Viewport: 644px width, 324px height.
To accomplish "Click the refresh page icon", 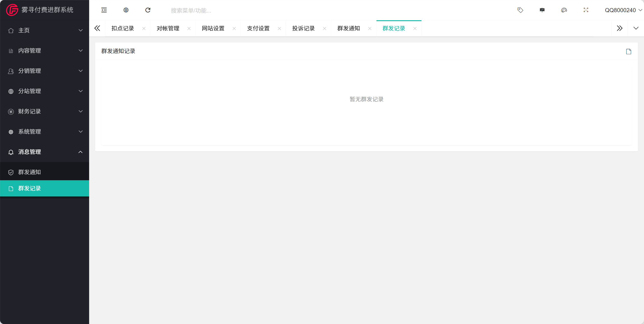I will point(148,10).
